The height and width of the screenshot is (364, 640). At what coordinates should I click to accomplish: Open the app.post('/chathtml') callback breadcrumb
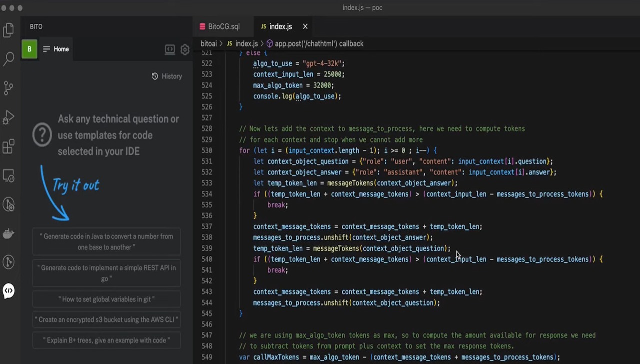point(319,44)
